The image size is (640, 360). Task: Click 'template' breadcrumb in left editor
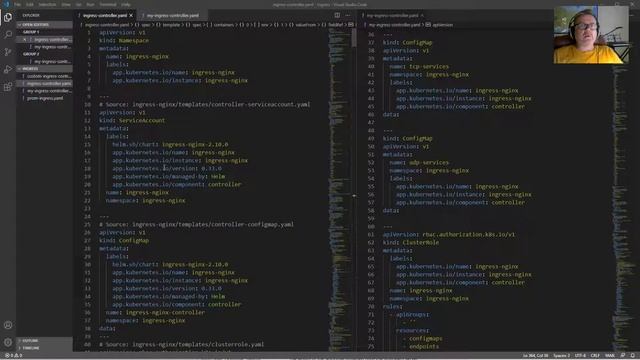point(171,24)
